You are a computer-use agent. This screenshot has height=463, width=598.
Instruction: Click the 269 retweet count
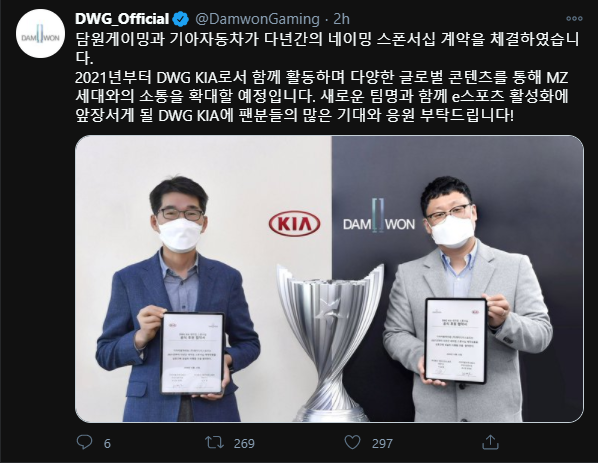click(244, 444)
